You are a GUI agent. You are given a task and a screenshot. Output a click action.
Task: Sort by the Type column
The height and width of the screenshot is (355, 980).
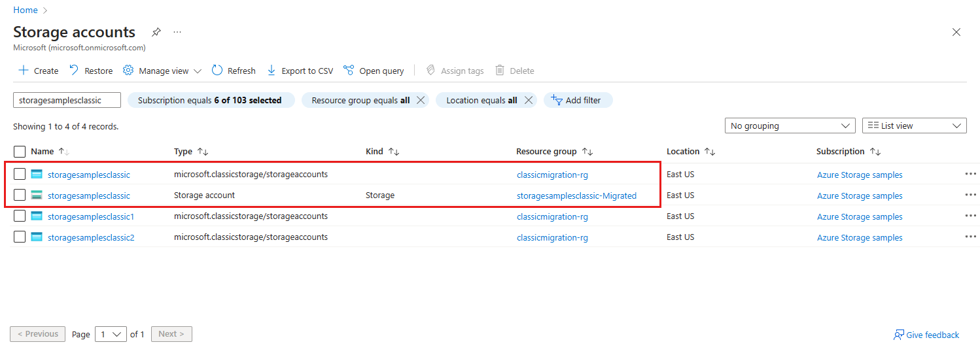coord(191,152)
